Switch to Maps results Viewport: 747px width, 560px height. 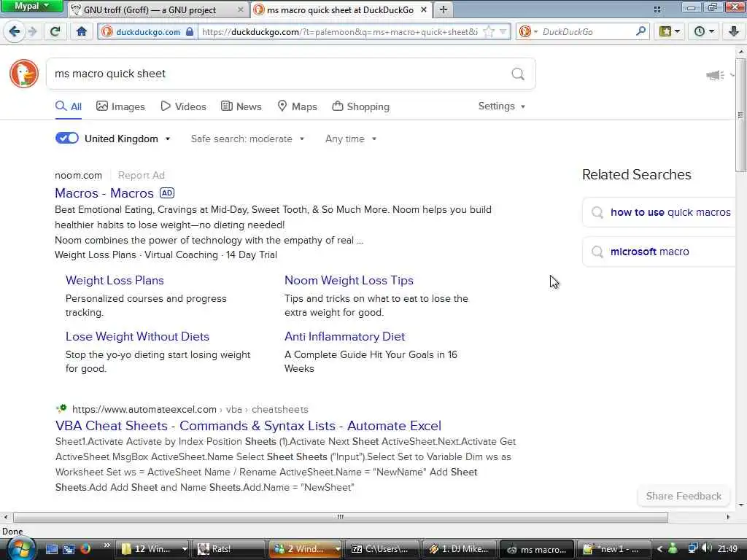pos(298,106)
